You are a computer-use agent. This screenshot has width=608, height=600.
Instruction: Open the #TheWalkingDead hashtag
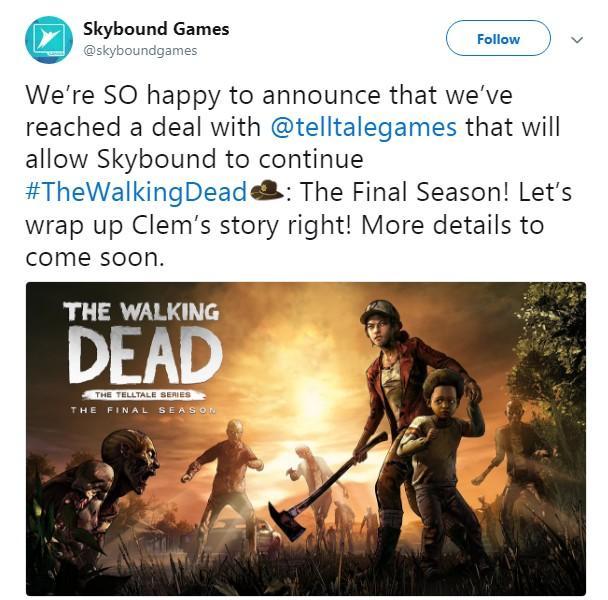(136, 192)
